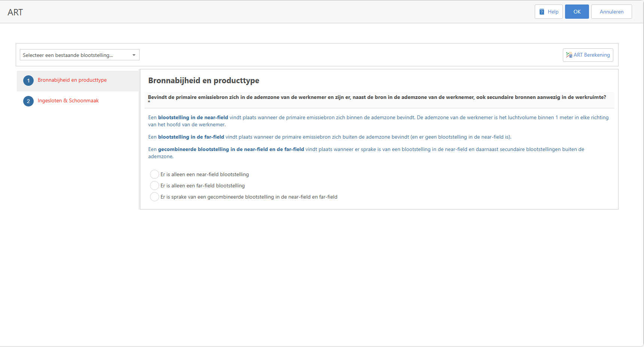The height and width of the screenshot is (347, 644).
Task: Click the ART Berekening button label
Action: [592, 55]
